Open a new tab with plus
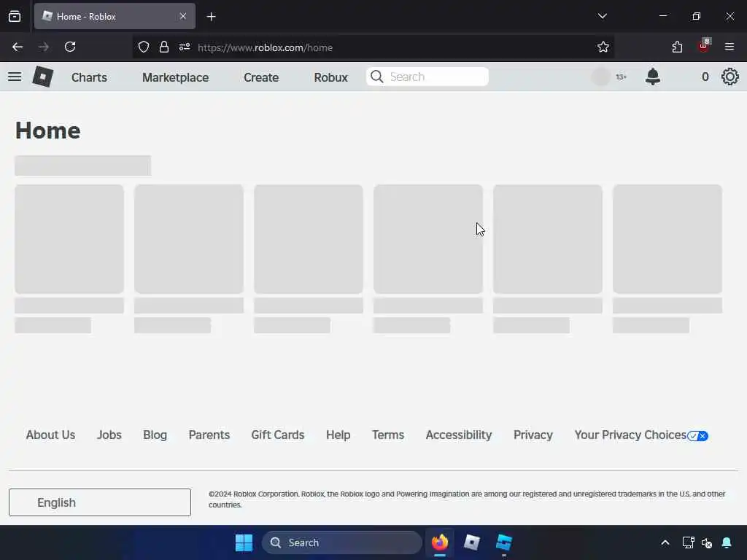The image size is (747, 560). 211,17
